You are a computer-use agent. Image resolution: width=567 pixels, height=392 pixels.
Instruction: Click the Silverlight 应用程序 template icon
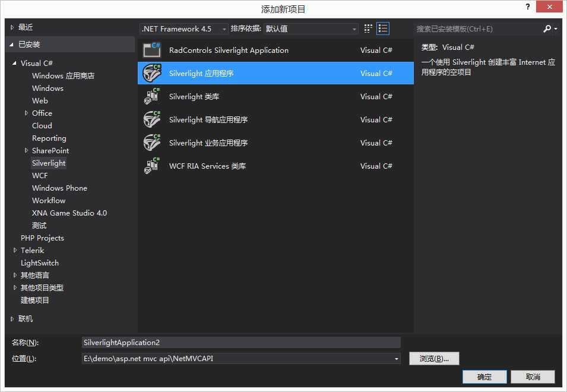pyautogui.click(x=152, y=73)
